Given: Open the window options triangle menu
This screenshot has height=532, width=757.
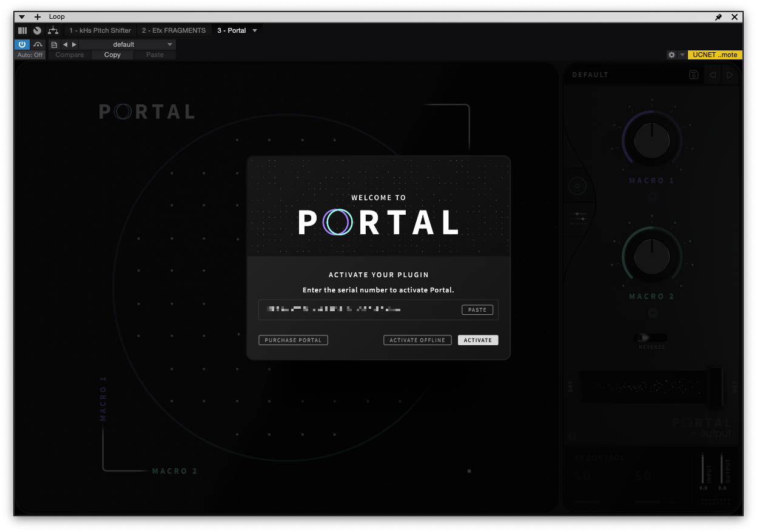Looking at the screenshot, I should [22, 17].
